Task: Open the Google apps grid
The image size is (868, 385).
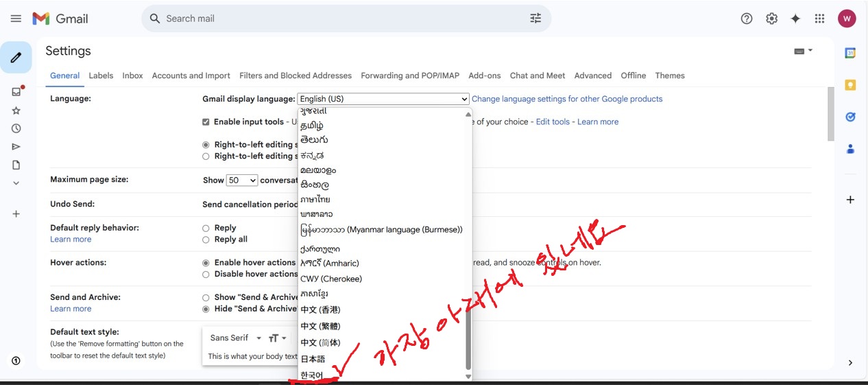Action: coord(819,19)
